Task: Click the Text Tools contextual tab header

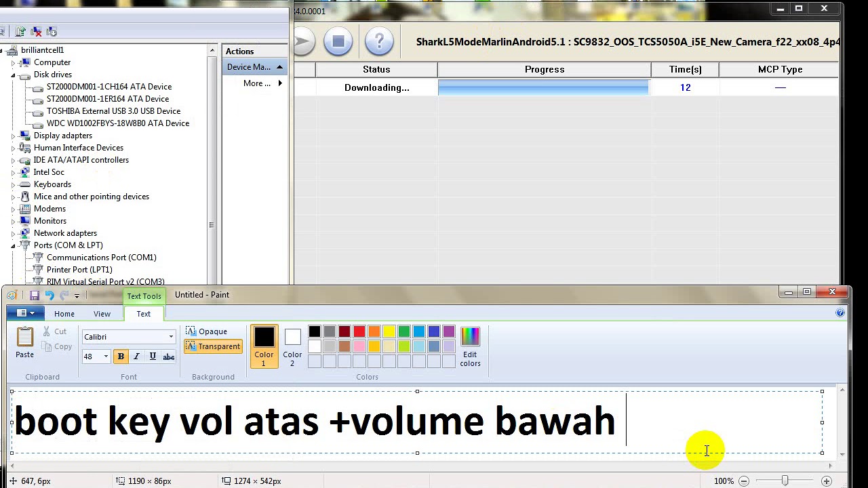Action: (144, 296)
